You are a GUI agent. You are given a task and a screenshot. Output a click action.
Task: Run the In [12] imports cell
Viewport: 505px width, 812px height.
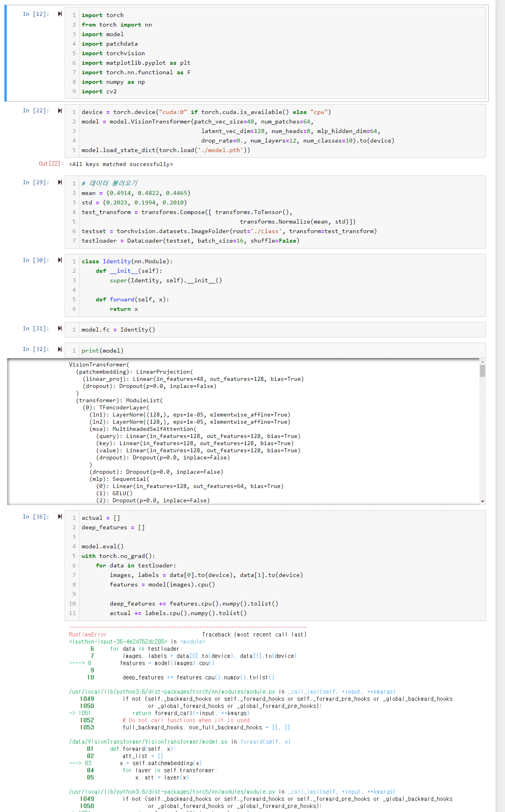pos(60,14)
